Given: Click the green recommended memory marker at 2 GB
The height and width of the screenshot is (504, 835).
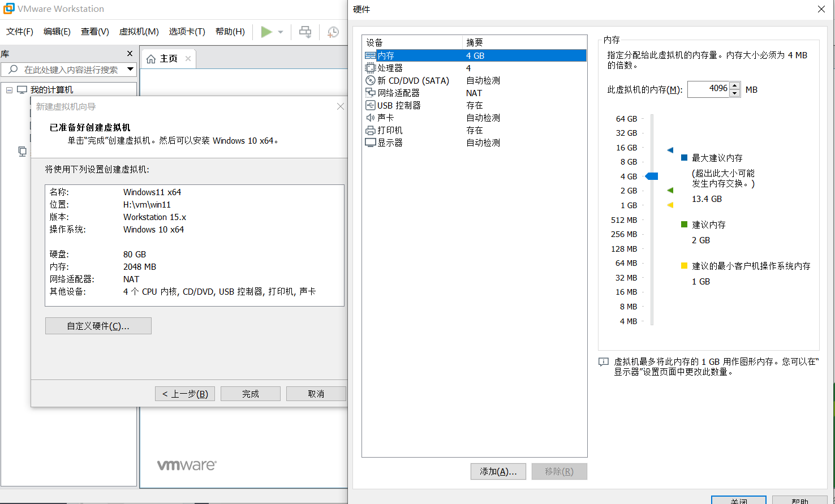Looking at the screenshot, I should click(670, 191).
